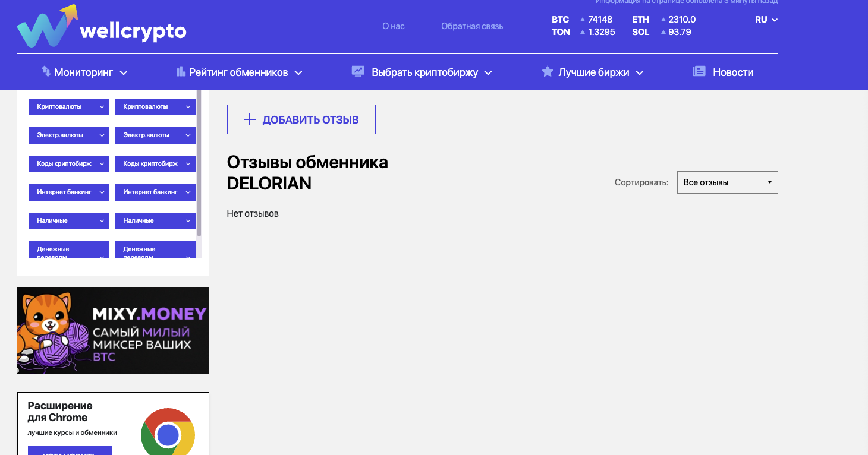Select the Рейтинг обменников bar chart icon
The image size is (868, 455).
pyautogui.click(x=180, y=72)
